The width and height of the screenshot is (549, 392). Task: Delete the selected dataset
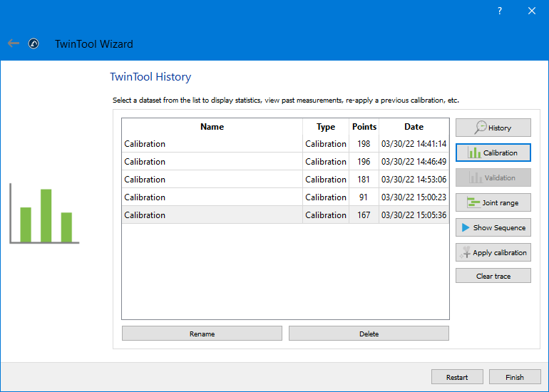369,334
